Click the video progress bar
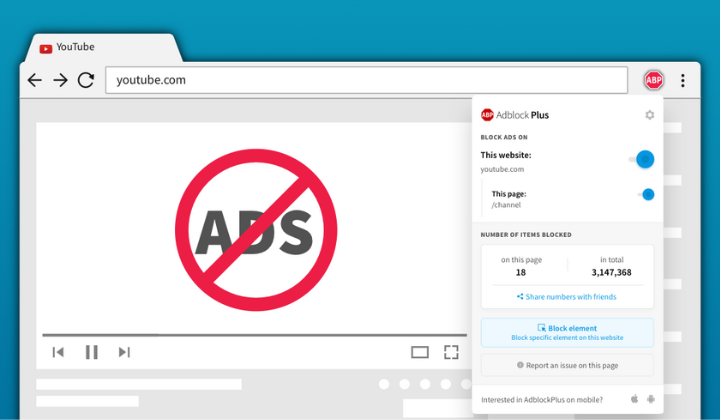720x420 pixels. point(254,335)
